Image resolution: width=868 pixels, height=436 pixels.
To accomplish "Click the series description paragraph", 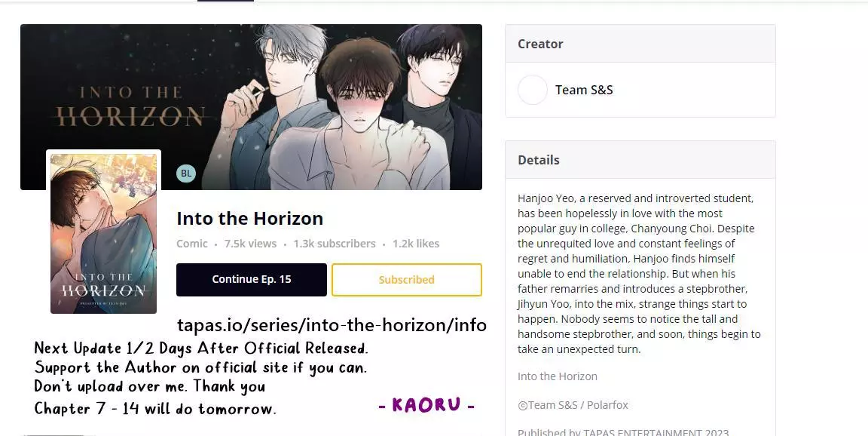I will click(x=640, y=274).
